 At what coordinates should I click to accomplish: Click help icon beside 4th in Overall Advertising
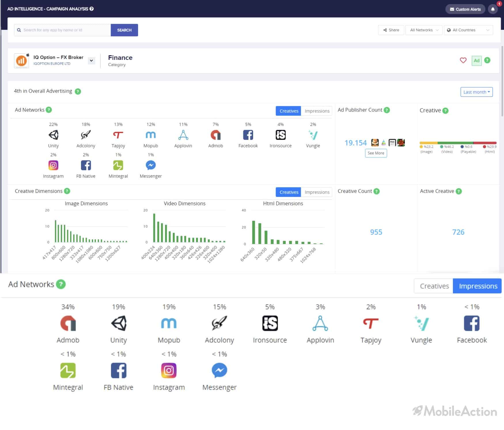click(78, 92)
